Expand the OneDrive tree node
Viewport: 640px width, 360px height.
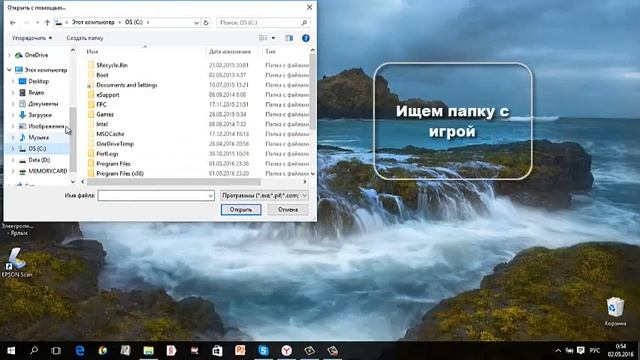[x=9, y=55]
